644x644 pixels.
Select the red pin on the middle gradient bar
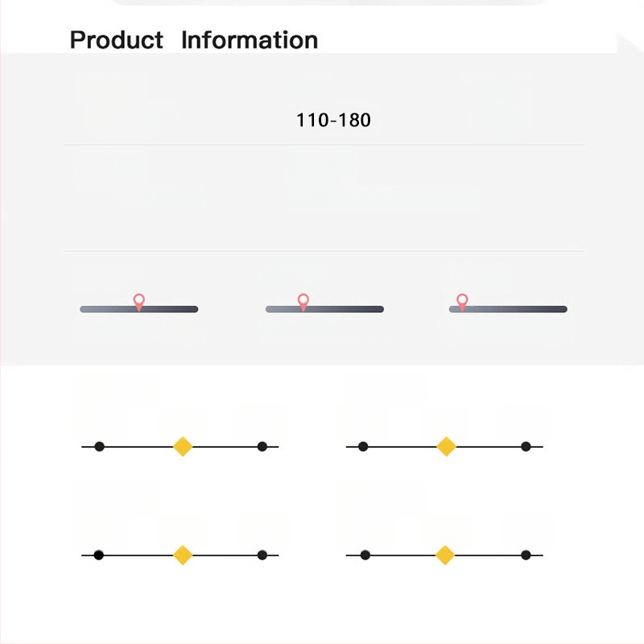click(x=303, y=301)
